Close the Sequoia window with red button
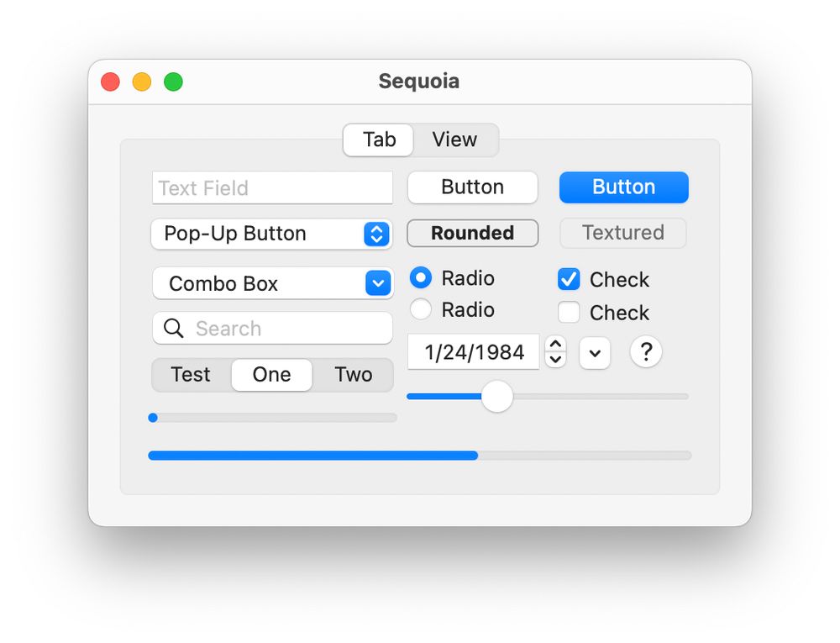840x643 pixels. click(x=110, y=82)
